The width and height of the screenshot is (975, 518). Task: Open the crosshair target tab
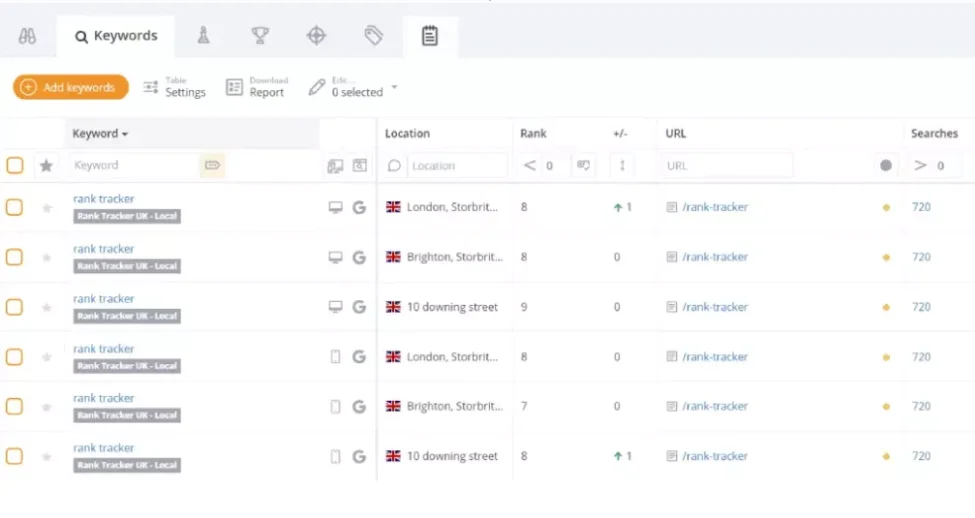coord(316,36)
